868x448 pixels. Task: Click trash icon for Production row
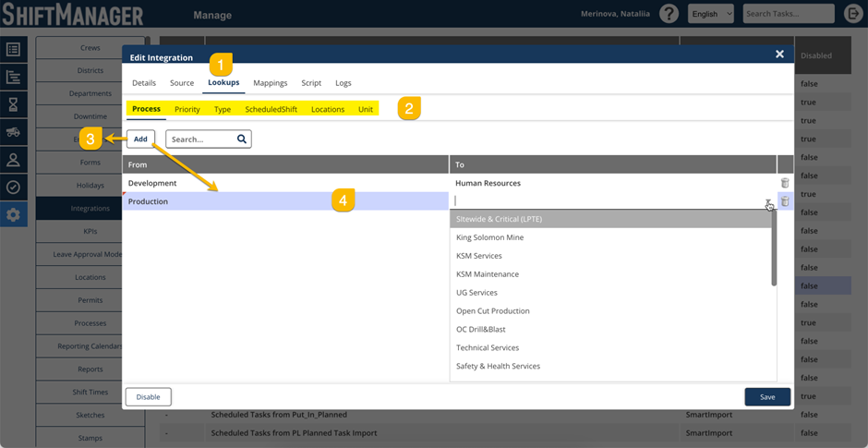point(785,200)
